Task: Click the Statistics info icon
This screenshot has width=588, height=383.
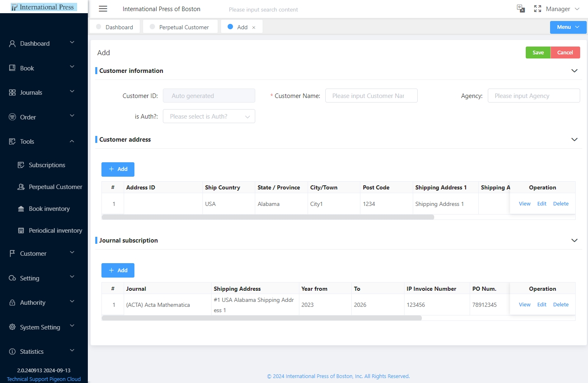Action: 12,352
